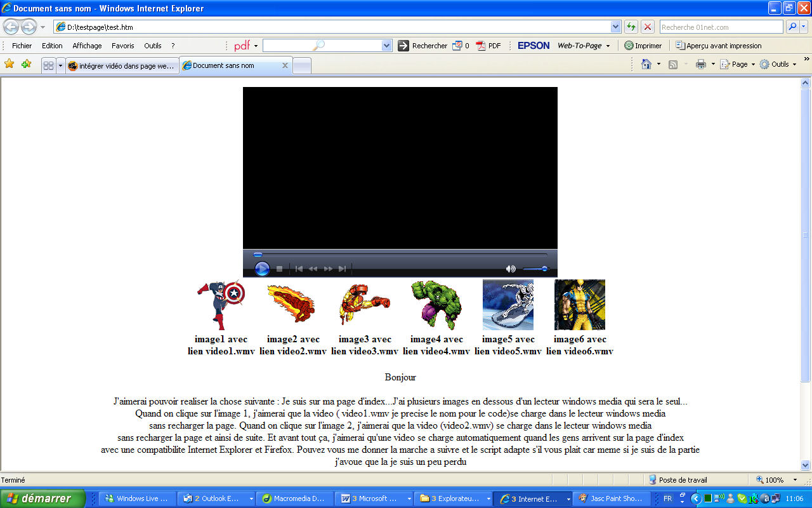Open the Favoris menu
The height and width of the screenshot is (508, 812).
click(x=123, y=46)
